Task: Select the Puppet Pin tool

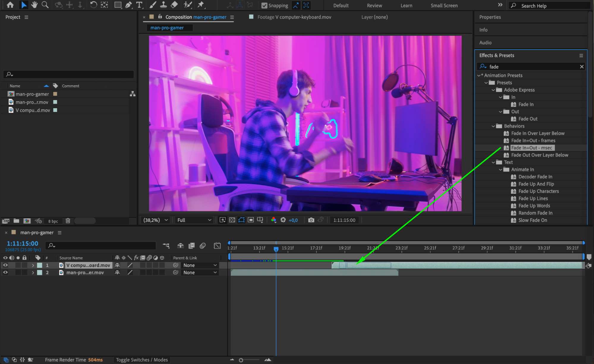Action: tap(201, 5)
